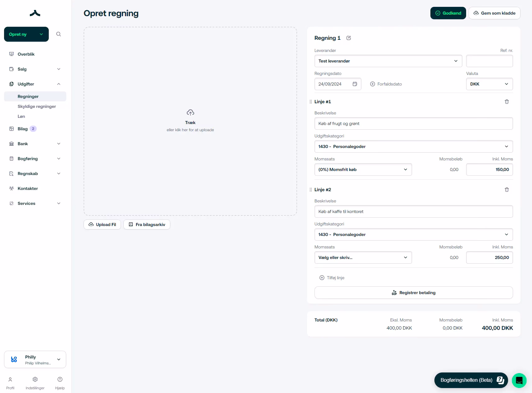Open the Valuta DKK dropdown
The height and width of the screenshot is (393, 532).
489,84
